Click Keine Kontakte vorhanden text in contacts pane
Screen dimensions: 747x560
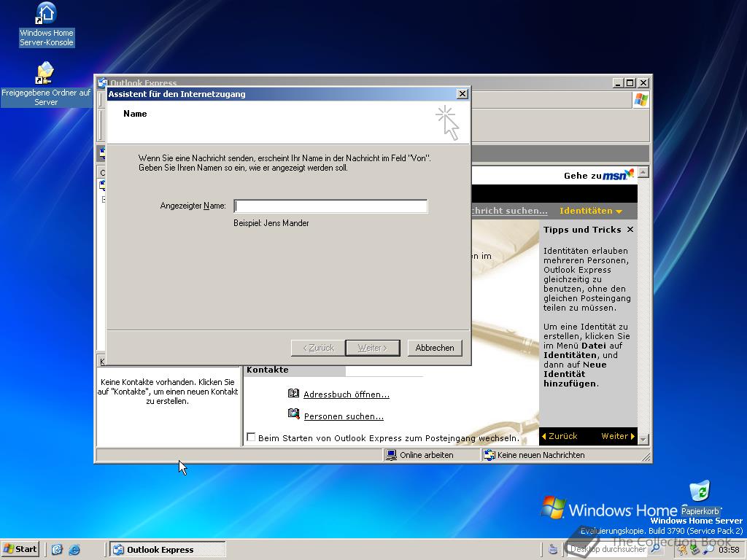[x=168, y=392]
